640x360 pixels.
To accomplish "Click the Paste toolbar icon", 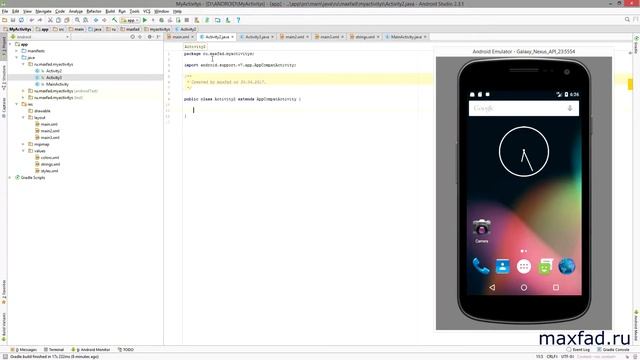I will click(67, 20).
